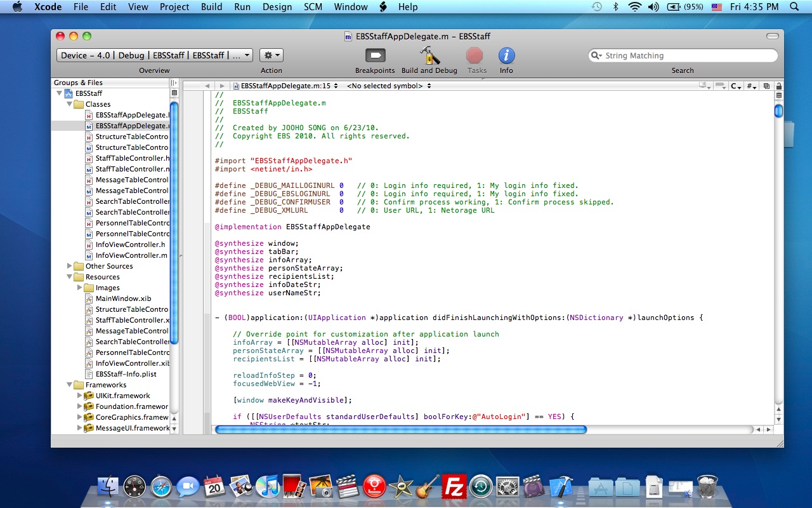The image size is (812, 508).
Task: Collapse the Classes group folder
Action: (70, 104)
